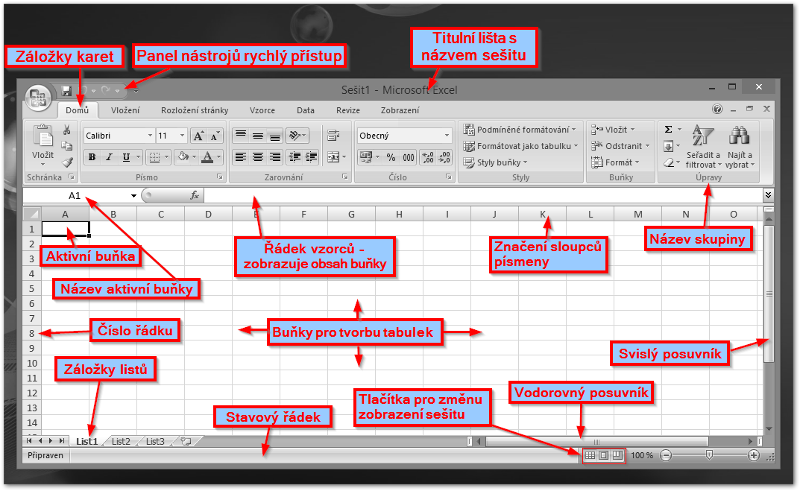Viewport: 800px width, 491px height.
Task: Increase decimal places
Action: pyautogui.click(x=428, y=157)
